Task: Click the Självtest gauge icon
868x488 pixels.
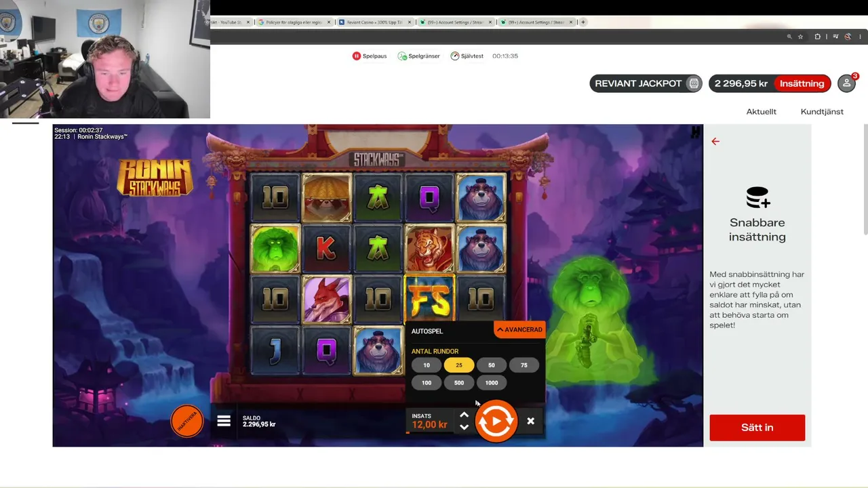Action: [x=455, y=56]
